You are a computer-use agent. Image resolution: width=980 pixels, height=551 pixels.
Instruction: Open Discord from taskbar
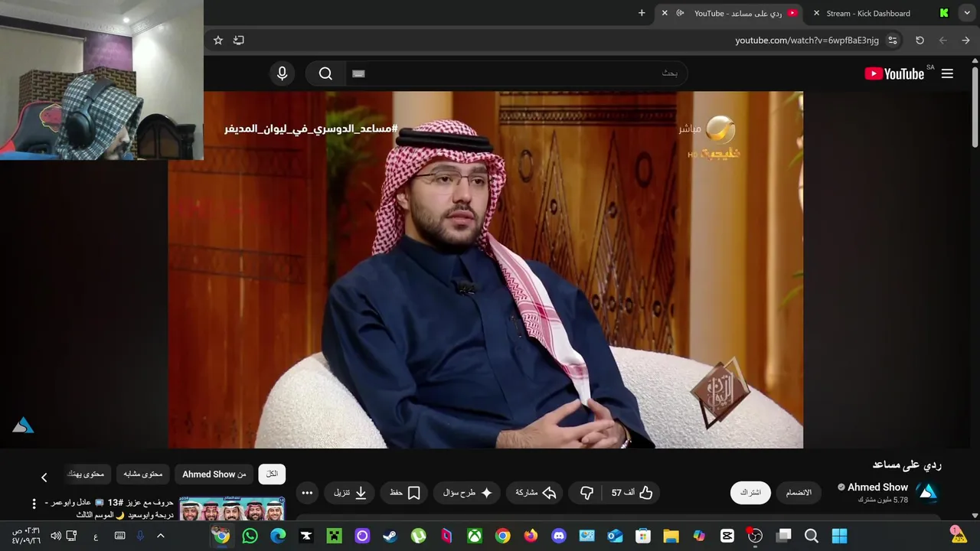tap(559, 536)
